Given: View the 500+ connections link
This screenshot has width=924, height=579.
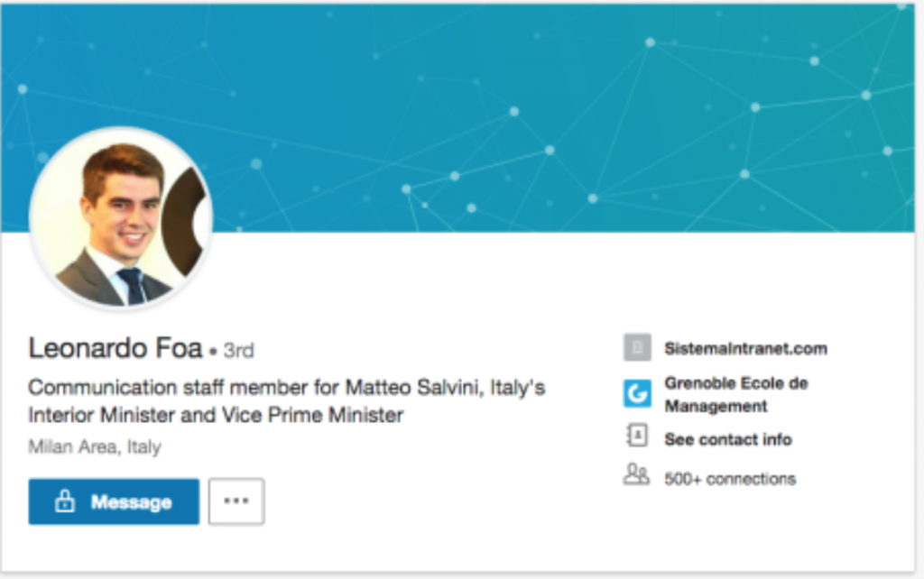Looking at the screenshot, I should click(x=730, y=478).
